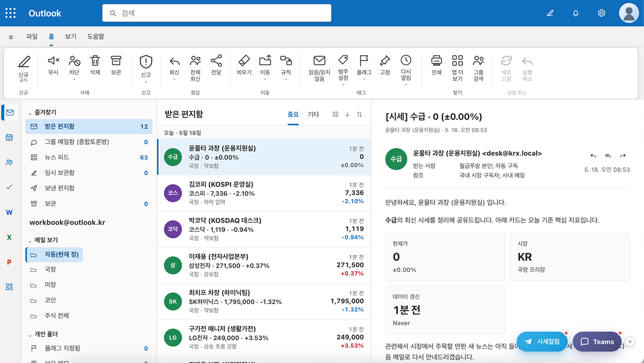Image resolution: width=644 pixels, height=363 pixels.
Task: Open the app launcher grid icon
Action: tap(10, 13)
